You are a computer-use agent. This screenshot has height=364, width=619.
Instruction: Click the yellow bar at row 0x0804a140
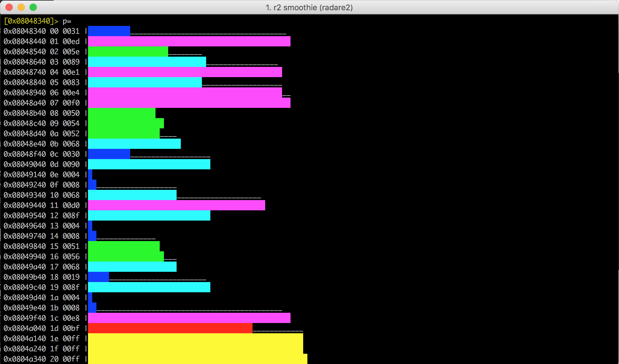[x=195, y=338]
